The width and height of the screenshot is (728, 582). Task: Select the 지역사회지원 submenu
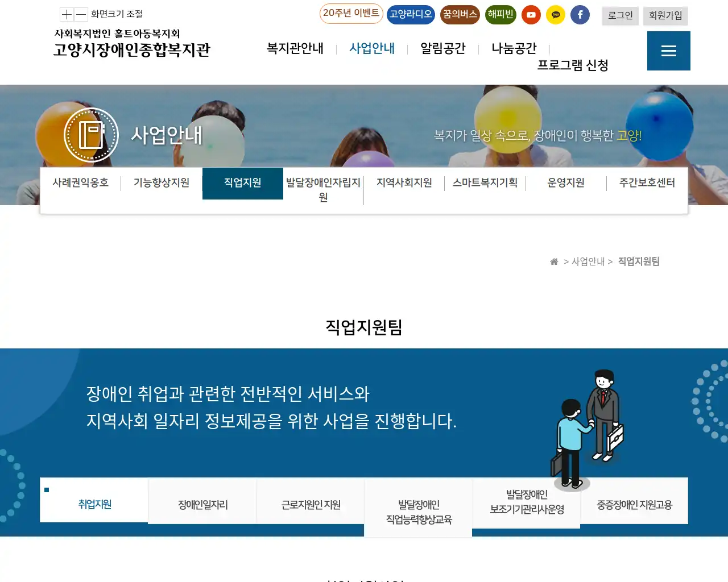404,183
